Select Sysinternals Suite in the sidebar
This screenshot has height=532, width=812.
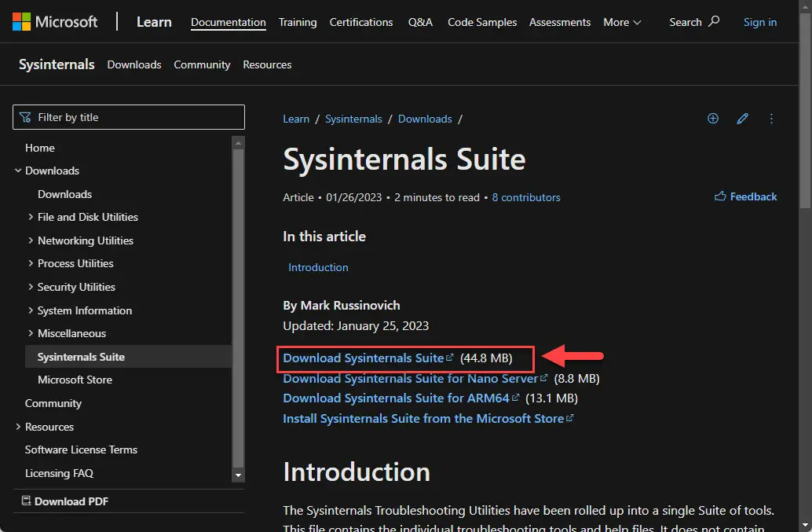[128, 357]
